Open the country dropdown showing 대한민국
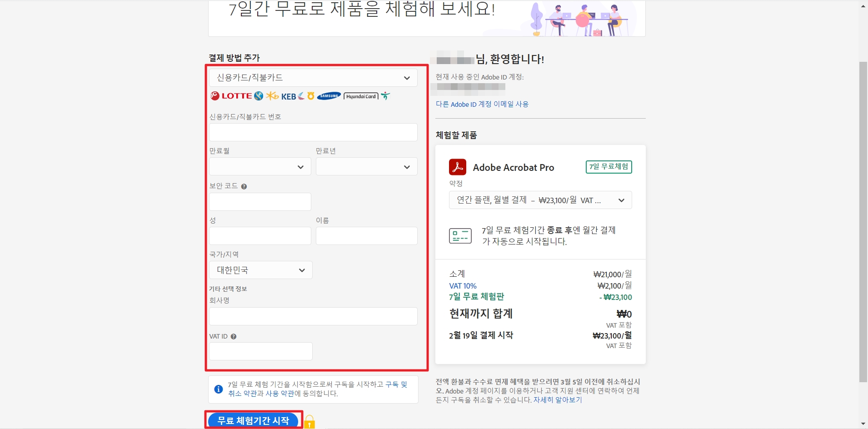 click(260, 269)
